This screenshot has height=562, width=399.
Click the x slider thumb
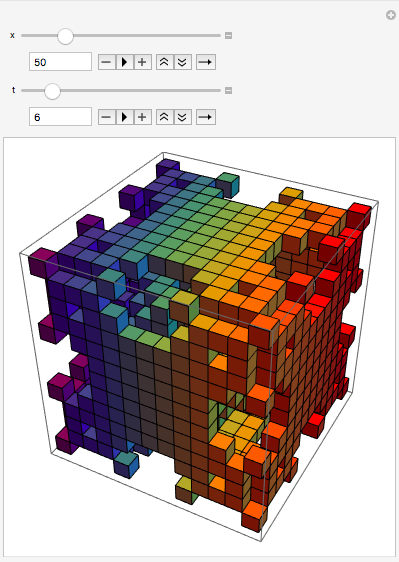click(65, 36)
